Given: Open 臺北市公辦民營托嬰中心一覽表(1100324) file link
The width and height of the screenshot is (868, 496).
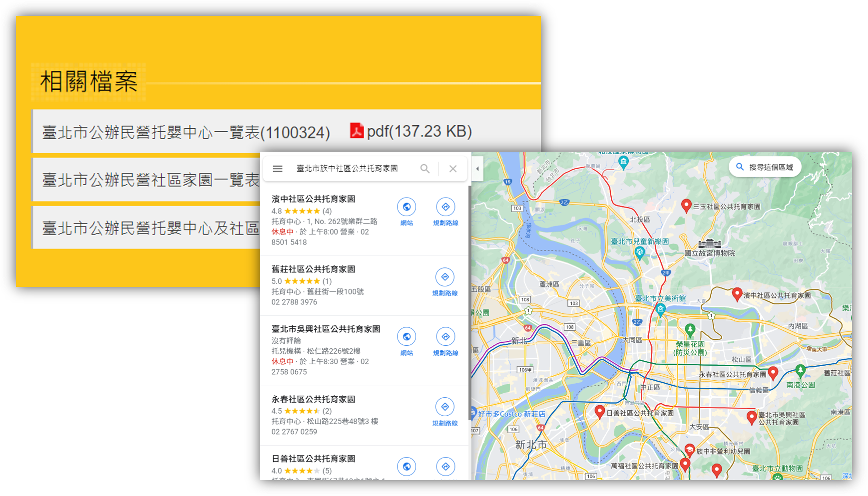Looking at the screenshot, I should tap(186, 132).
